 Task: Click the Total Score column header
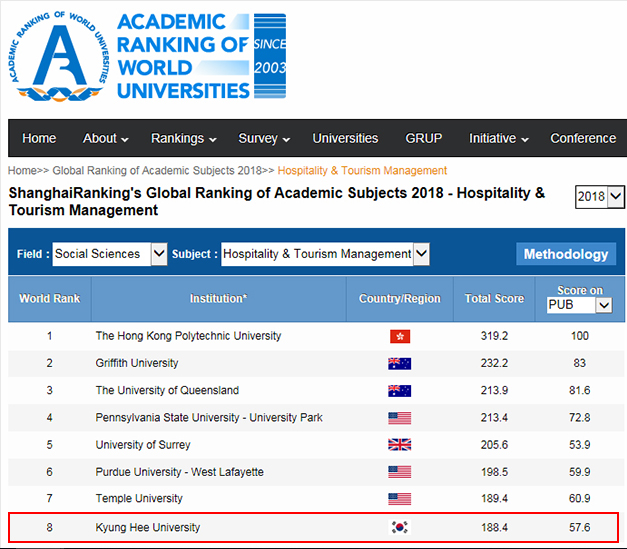(494, 299)
